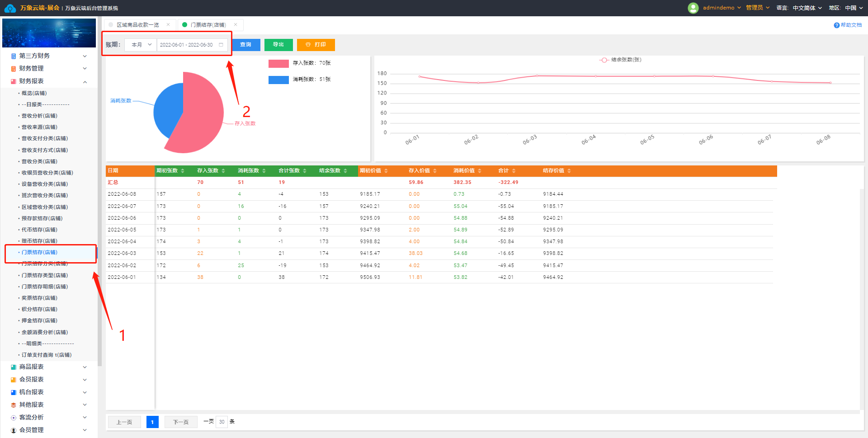Open 营收分析(店铺) report

pos(39,116)
